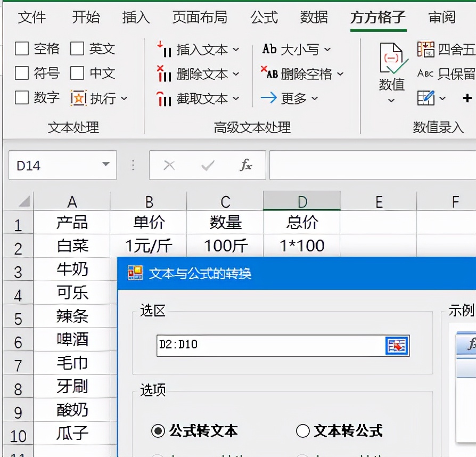Click the 只保留 icon
Viewport: 476px width, 457px height.
click(x=426, y=75)
